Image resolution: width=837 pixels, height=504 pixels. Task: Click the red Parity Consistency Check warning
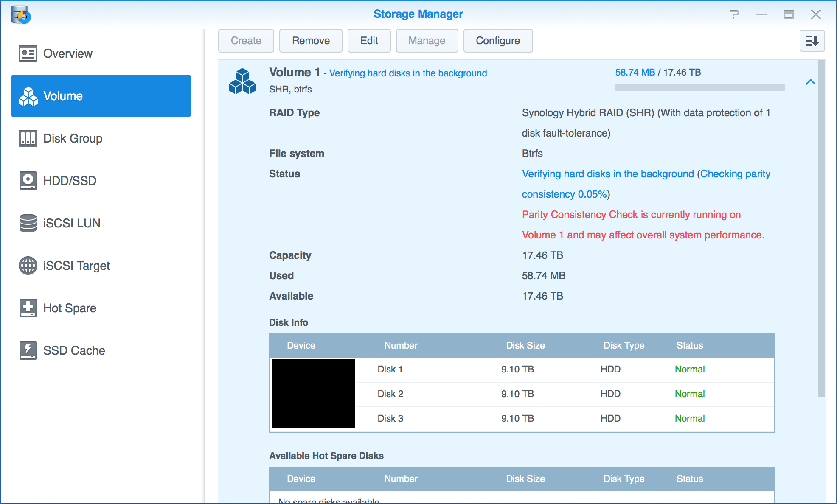(643, 225)
